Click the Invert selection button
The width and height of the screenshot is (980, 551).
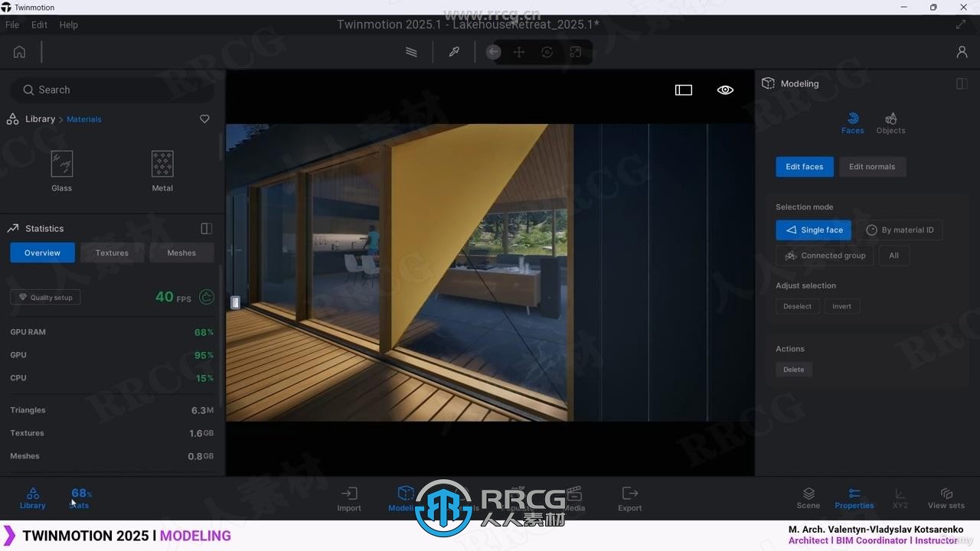pyautogui.click(x=841, y=306)
